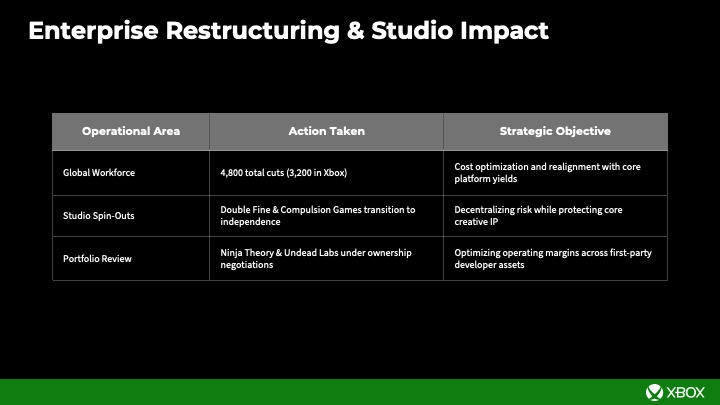720x405 pixels.
Task: Click the 'Portfolio Review' cell
Action: point(131,259)
